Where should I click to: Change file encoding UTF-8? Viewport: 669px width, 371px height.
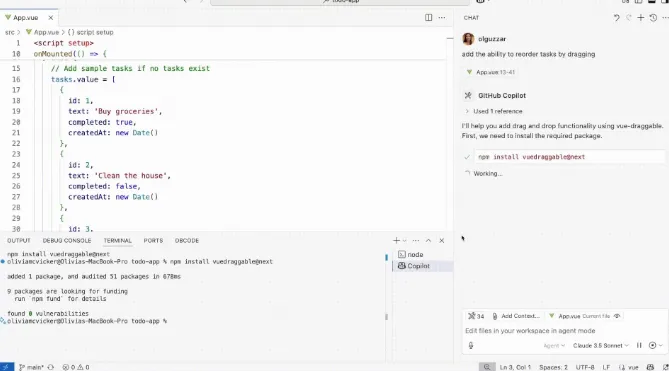click(585, 367)
